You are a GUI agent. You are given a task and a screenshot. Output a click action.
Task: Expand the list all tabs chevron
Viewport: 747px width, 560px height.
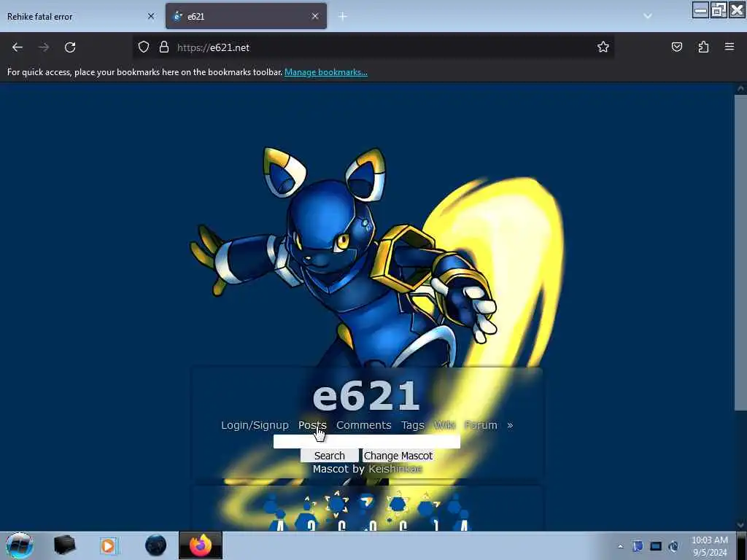(x=648, y=16)
